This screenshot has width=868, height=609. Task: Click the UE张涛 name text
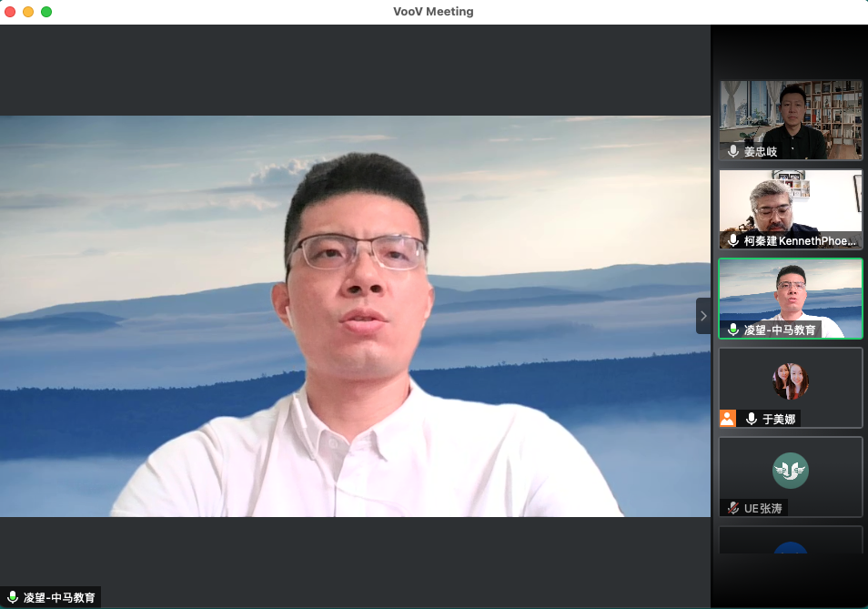[762, 508]
